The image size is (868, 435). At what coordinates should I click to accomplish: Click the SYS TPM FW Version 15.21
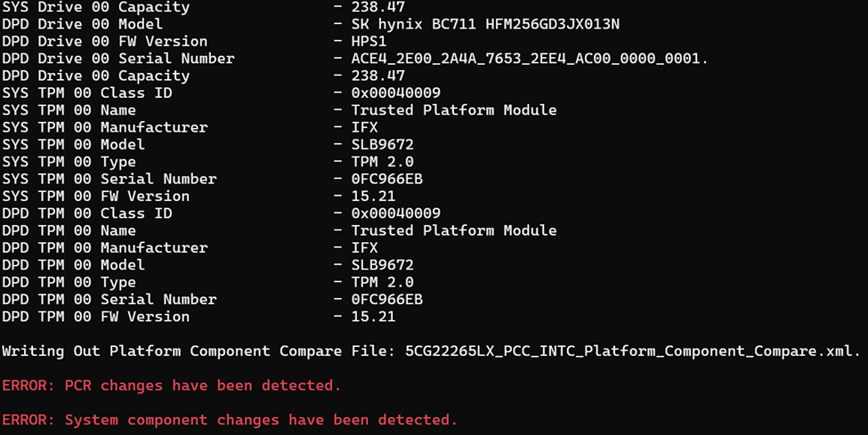(373, 196)
